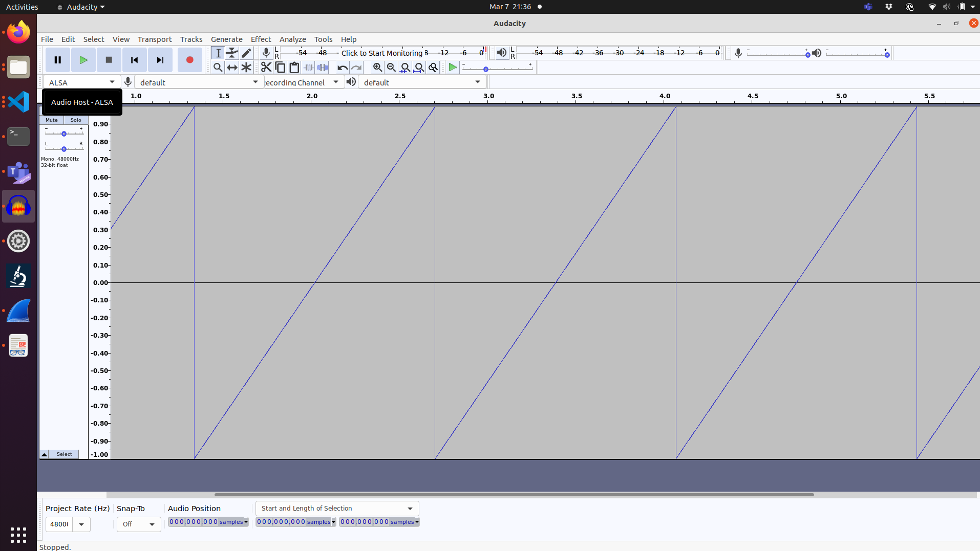
Task: Toggle the Selection tool
Action: [x=218, y=53]
